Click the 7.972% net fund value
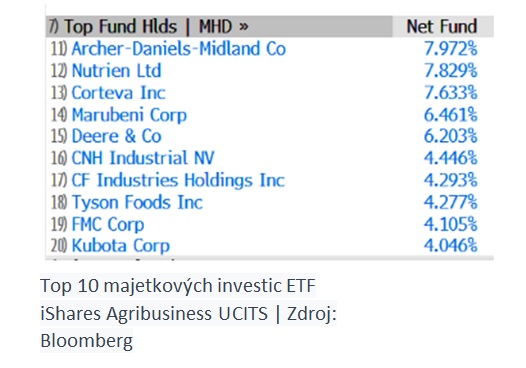Viewport: 526px width, 368px height. coord(450,49)
